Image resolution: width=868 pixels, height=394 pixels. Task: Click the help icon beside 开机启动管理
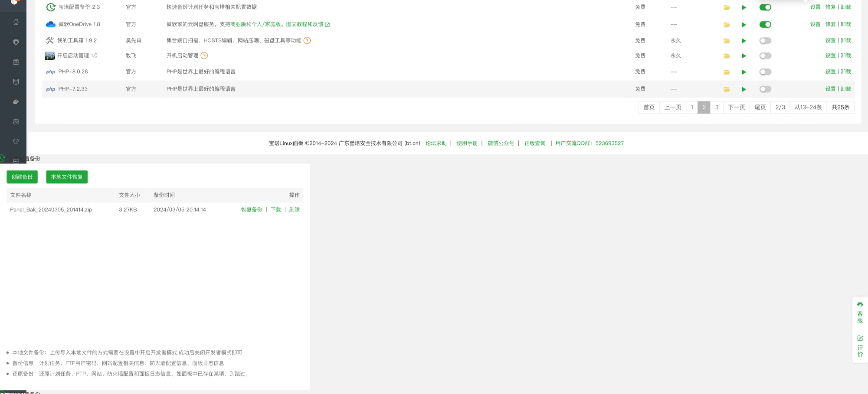[x=204, y=56]
